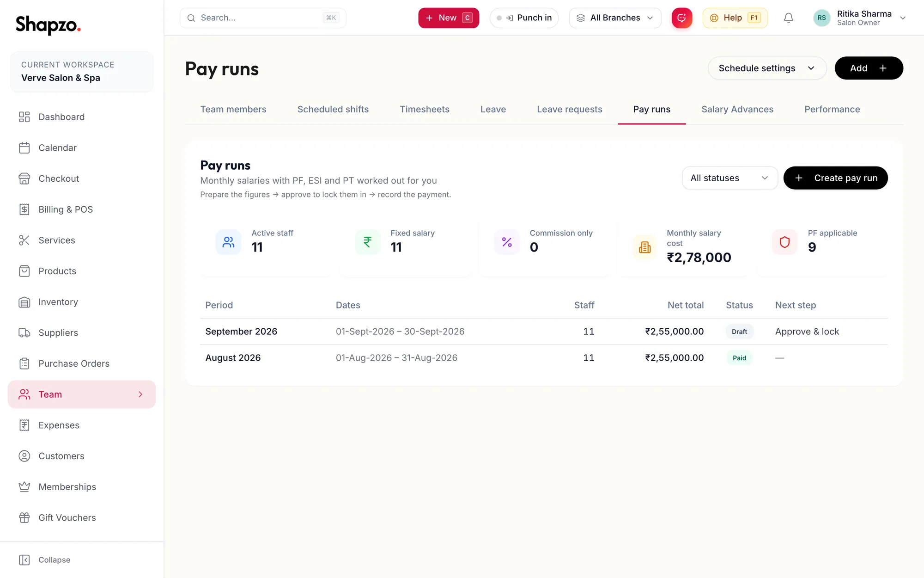
Task: Open Billing & POS section
Action: pos(82,209)
